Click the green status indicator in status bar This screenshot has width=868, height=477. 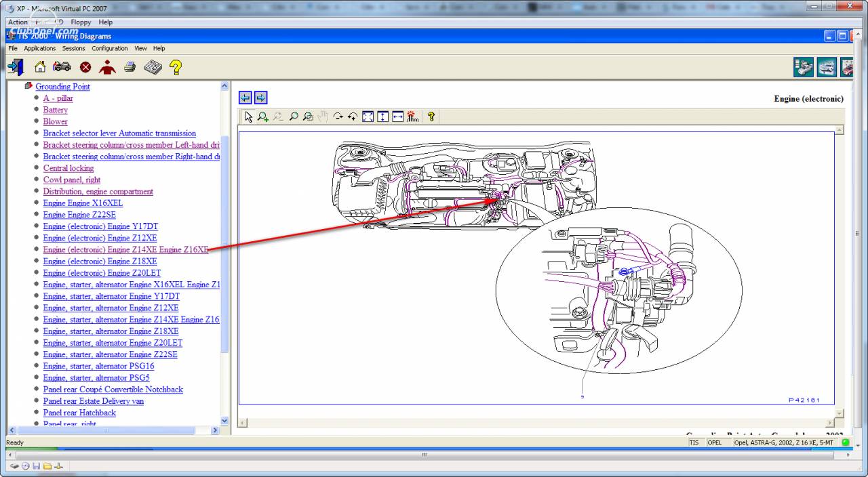click(846, 442)
